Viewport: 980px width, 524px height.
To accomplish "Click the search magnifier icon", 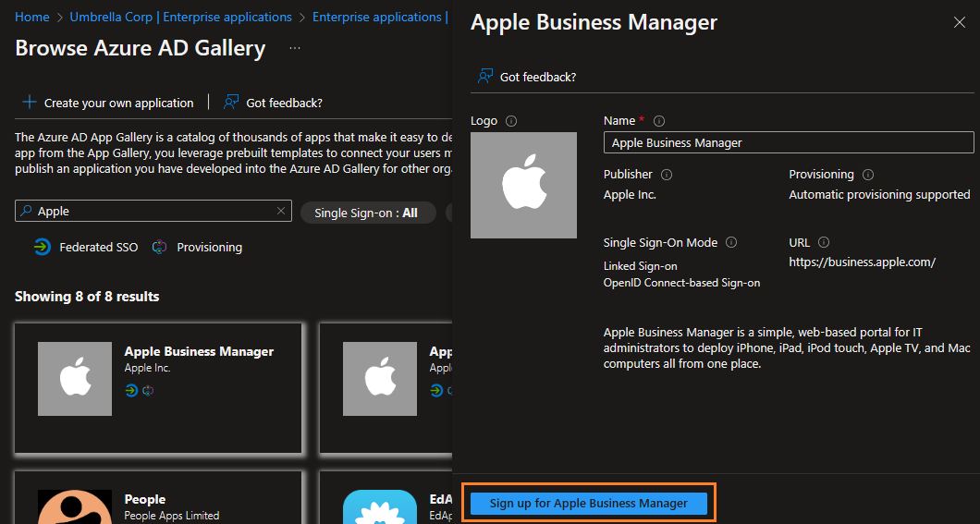I will (x=26, y=211).
